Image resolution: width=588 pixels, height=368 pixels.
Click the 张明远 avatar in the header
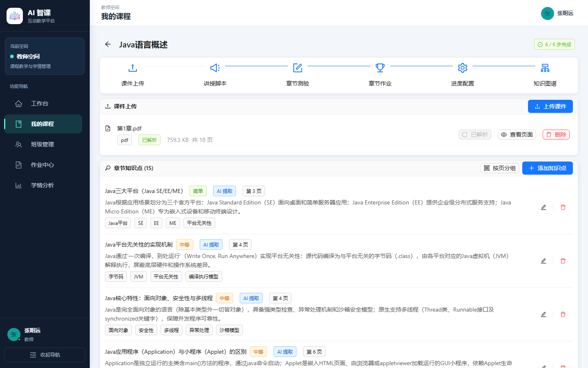pyautogui.click(x=548, y=13)
